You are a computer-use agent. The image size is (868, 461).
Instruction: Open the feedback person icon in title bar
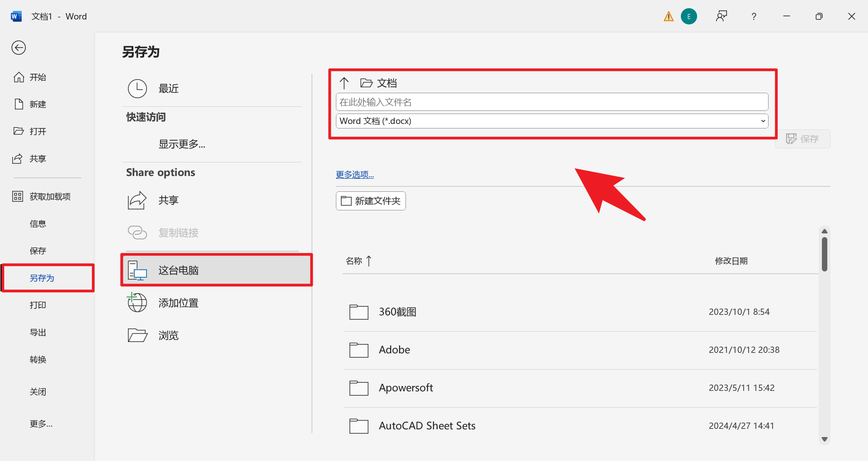tap(721, 17)
